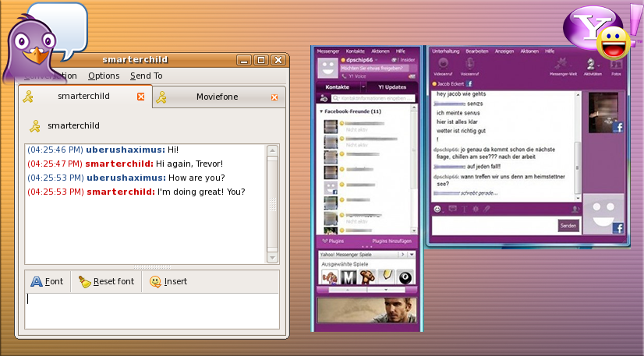Close the smarterchild conversation tab
Image resolution: width=644 pixels, height=356 pixels.
(141, 97)
